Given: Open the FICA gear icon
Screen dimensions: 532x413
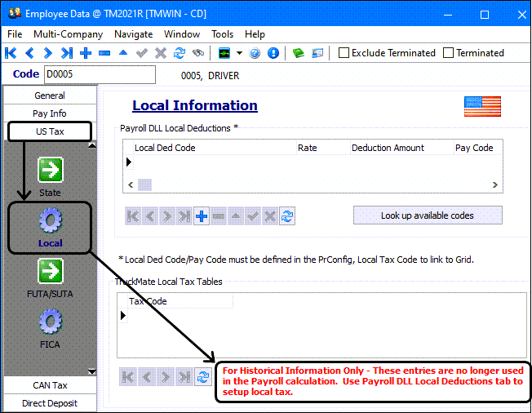Looking at the screenshot, I should click(50, 322).
